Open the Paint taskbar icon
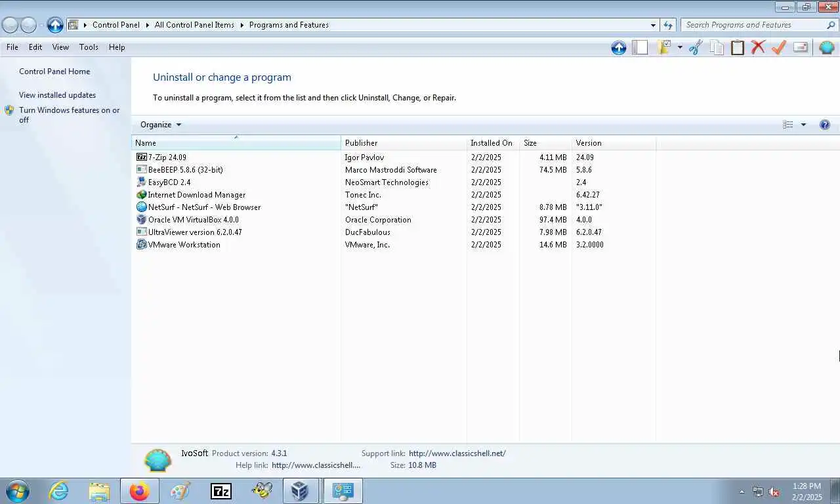 [180, 491]
